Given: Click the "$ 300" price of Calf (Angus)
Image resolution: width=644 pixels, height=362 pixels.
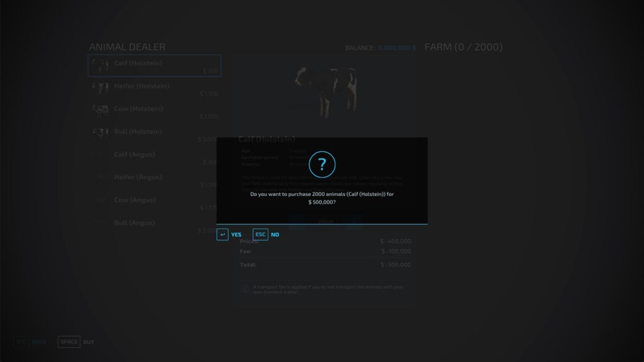Looking at the screenshot, I should coord(210,162).
